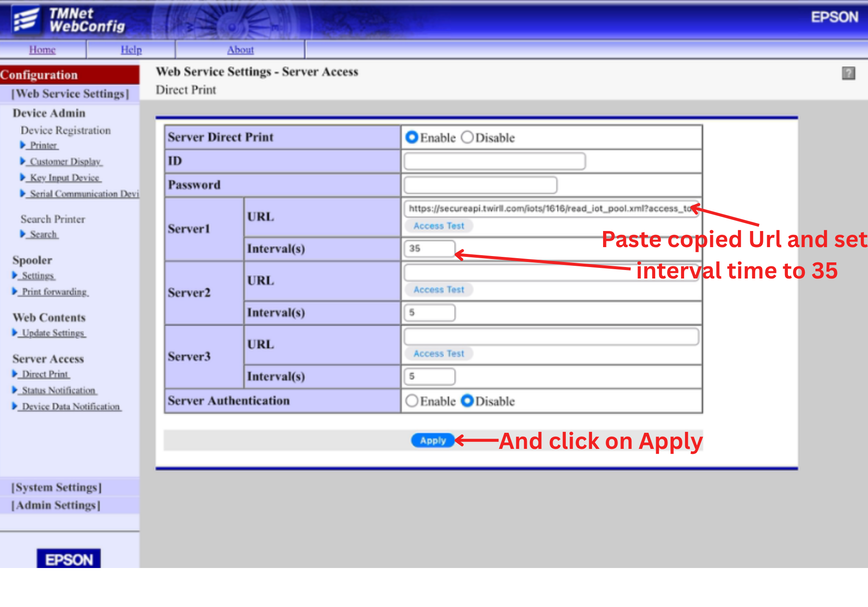The width and height of the screenshot is (868, 607).
Task: Focus the Server3 URL field
Action: pyautogui.click(x=551, y=337)
